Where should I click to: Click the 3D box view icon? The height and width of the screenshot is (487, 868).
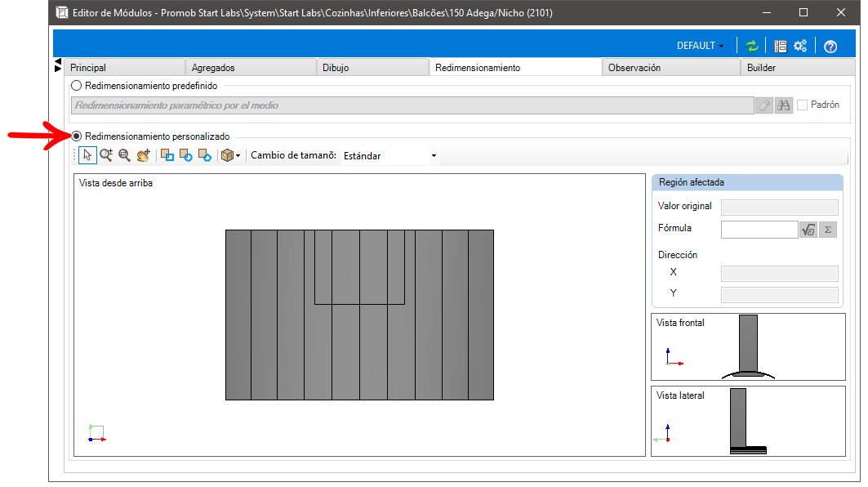tap(227, 156)
